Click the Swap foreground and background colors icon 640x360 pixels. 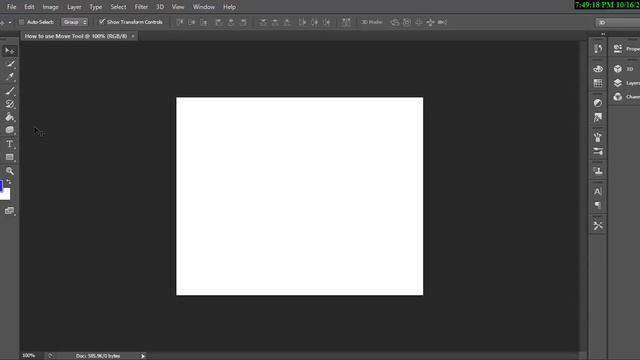click(x=9, y=182)
